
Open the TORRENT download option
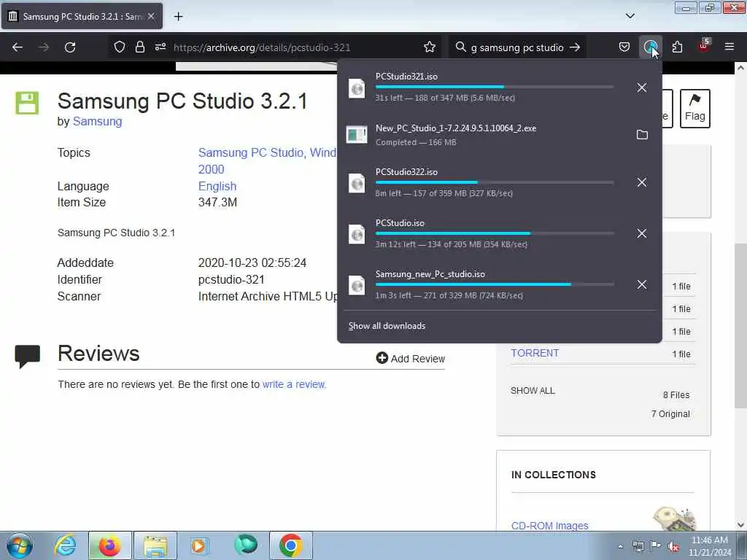[x=535, y=354]
